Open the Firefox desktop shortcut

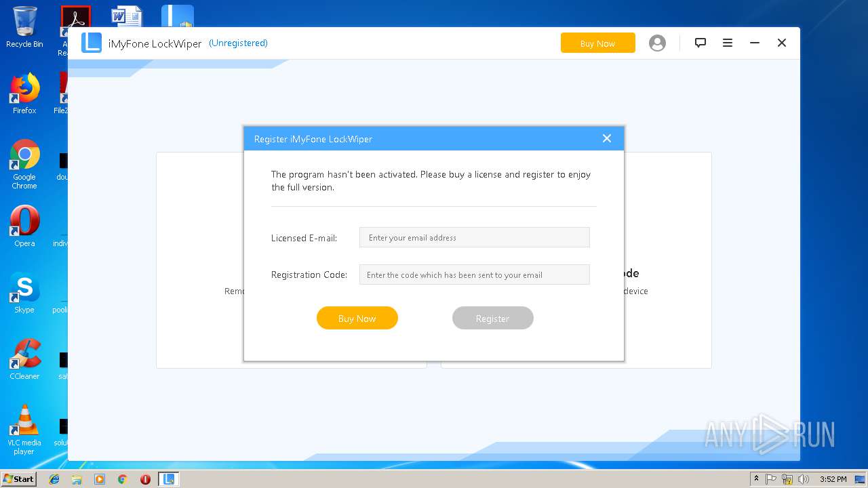(x=24, y=94)
